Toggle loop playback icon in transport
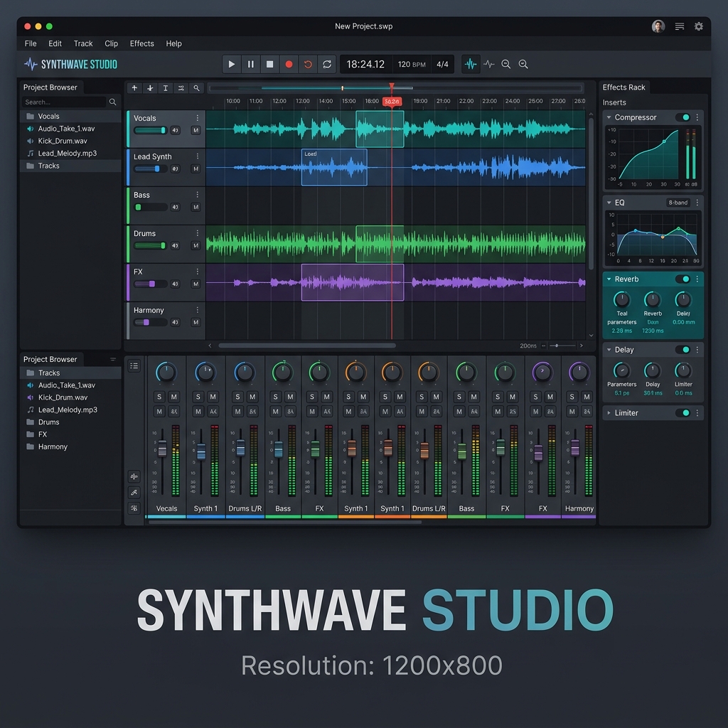The width and height of the screenshot is (728, 728). [x=327, y=64]
